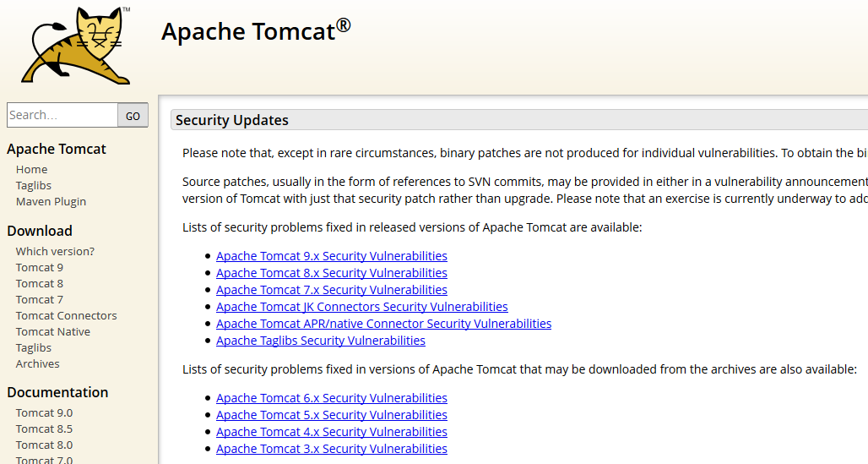
Task: Select the Tomcat 7 download link
Action: pos(40,299)
